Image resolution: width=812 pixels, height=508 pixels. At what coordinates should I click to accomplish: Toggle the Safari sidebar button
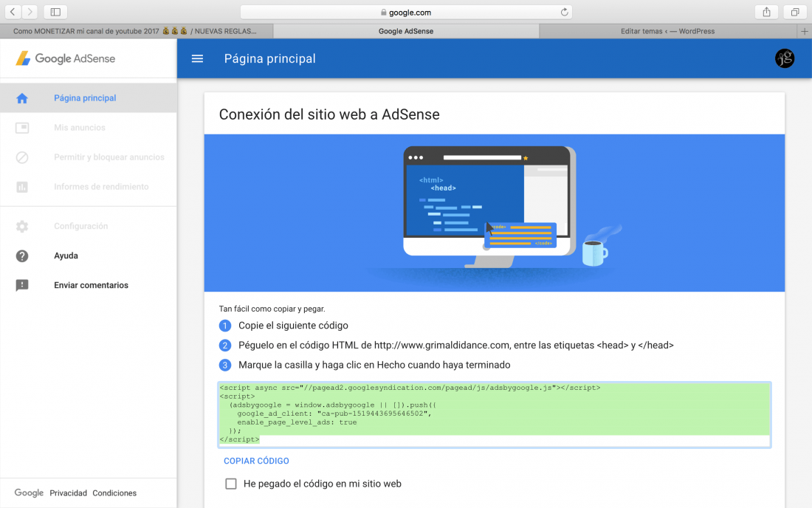pos(55,12)
